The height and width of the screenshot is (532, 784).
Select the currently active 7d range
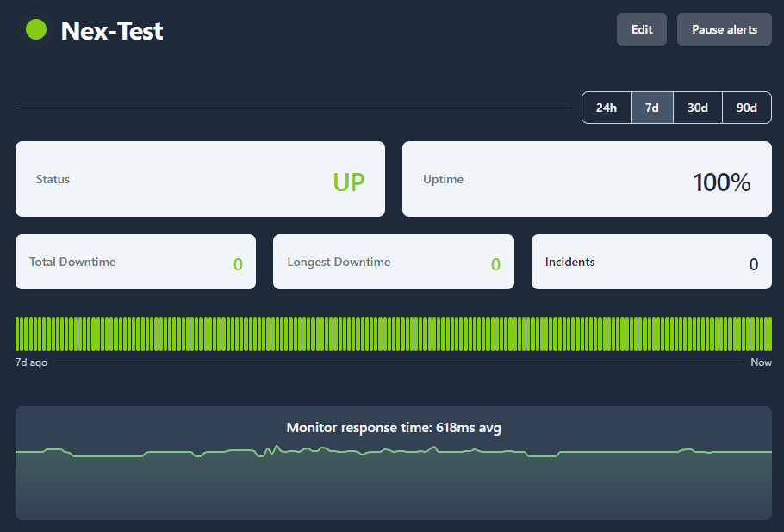click(651, 107)
